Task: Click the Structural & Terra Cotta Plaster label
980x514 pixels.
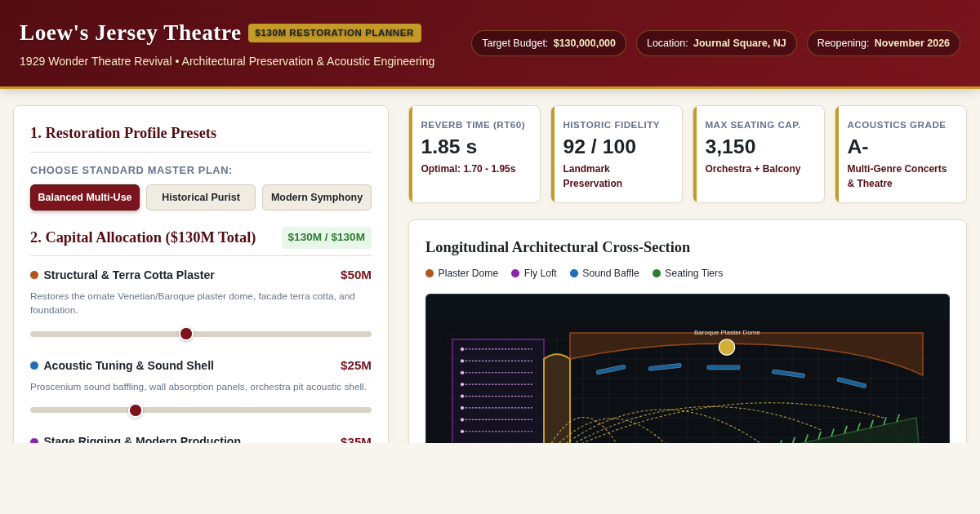Action: pyautogui.click(x=129, y=275)
